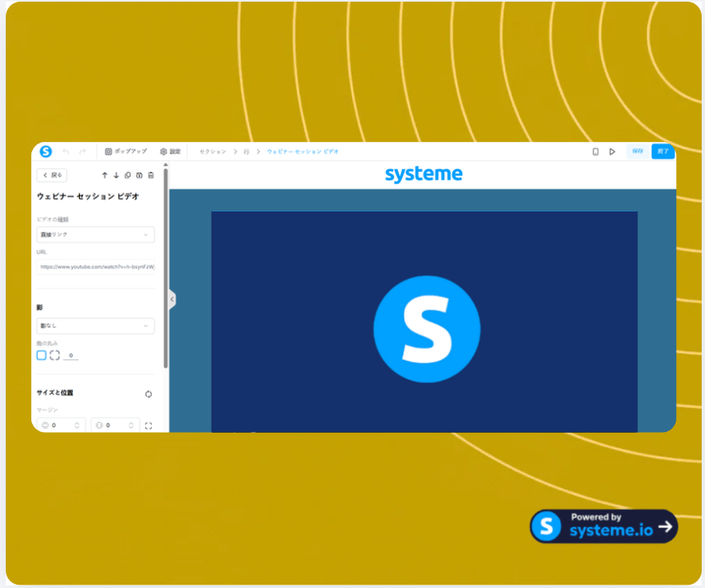Select 行 breadcrumb item
Image resolution: width=705 pixels, height=588 pixels.
click(246, 152)
